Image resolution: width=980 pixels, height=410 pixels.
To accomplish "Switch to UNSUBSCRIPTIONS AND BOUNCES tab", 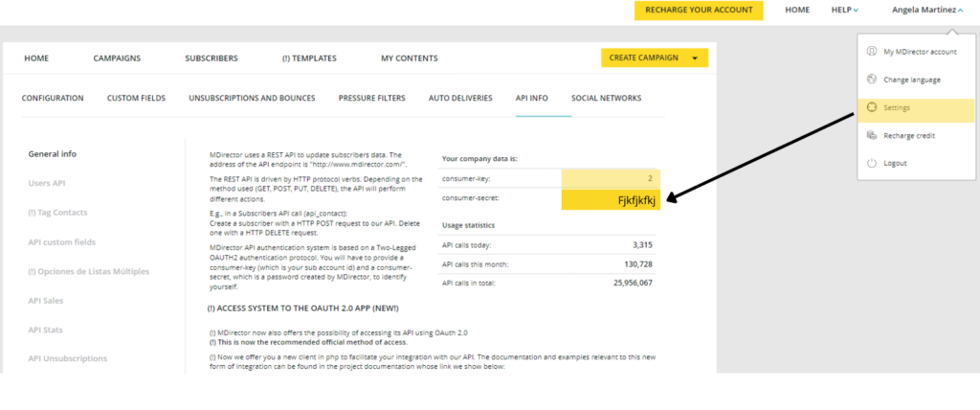I will pos(252,99).
